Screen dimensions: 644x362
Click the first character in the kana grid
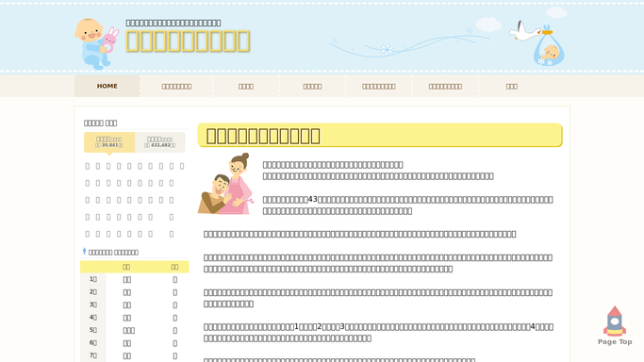point(87,166)
